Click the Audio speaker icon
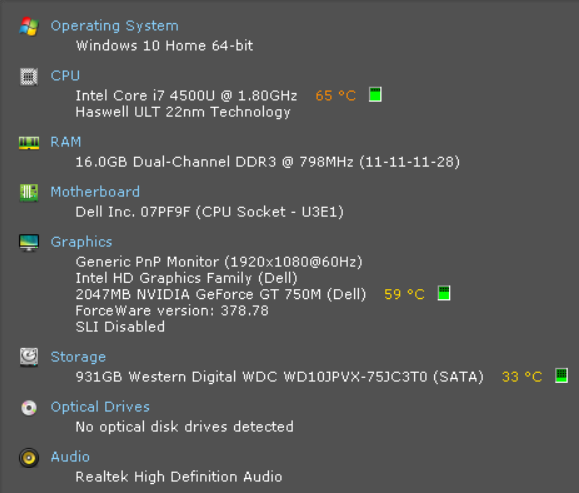Viewport: 579px width, 493px height. (x=29, y=458)
